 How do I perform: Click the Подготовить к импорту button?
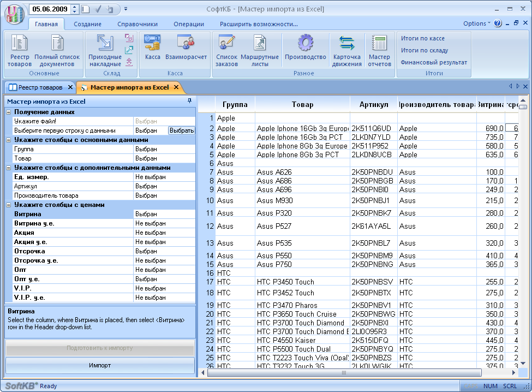click(x=100, y=348)
